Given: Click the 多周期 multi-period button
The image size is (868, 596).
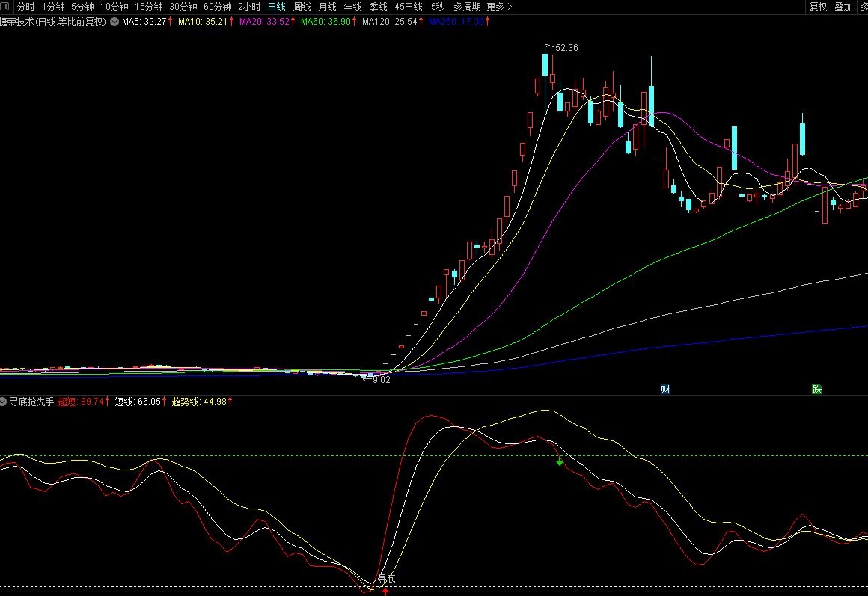Looking at the screenshot, I should (x=467, y=7).
